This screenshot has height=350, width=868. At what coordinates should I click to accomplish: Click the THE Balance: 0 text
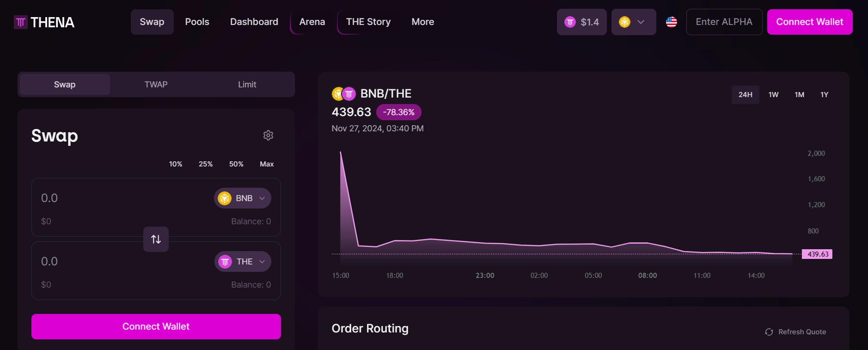click(x=251, y=285)
